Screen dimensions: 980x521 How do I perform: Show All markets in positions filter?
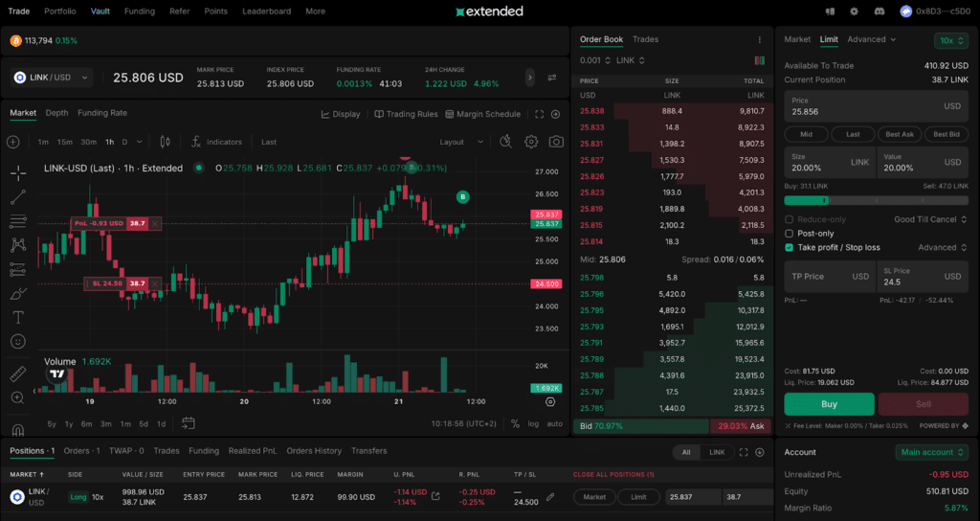pyautogui.click(x=686, y=452)
